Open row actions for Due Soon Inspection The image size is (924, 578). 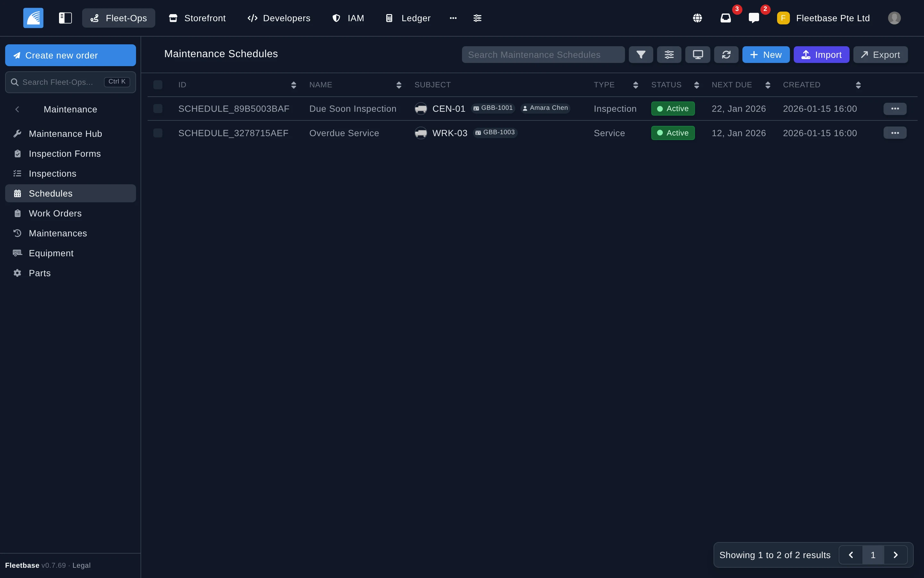894,109
